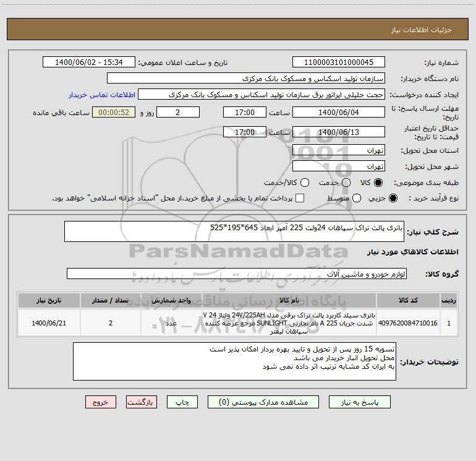Image resolution: width=476 pixels, height=461 pixels.
Task: Click the شماره نیاز field 1100003101000045
Action: point(339,62)
